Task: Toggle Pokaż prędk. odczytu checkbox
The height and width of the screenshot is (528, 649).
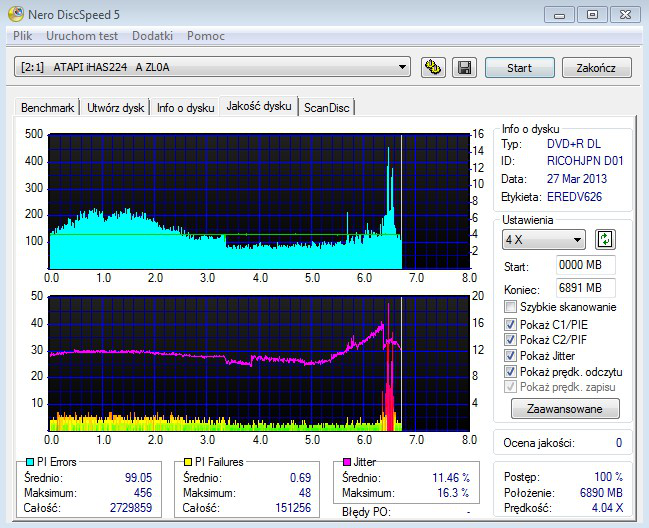Action: pos(510,371)
